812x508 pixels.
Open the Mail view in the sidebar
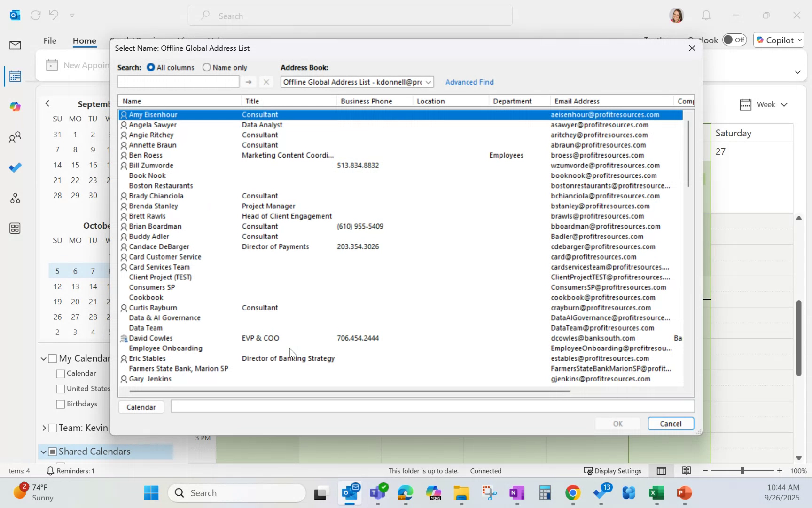[15, 45]
